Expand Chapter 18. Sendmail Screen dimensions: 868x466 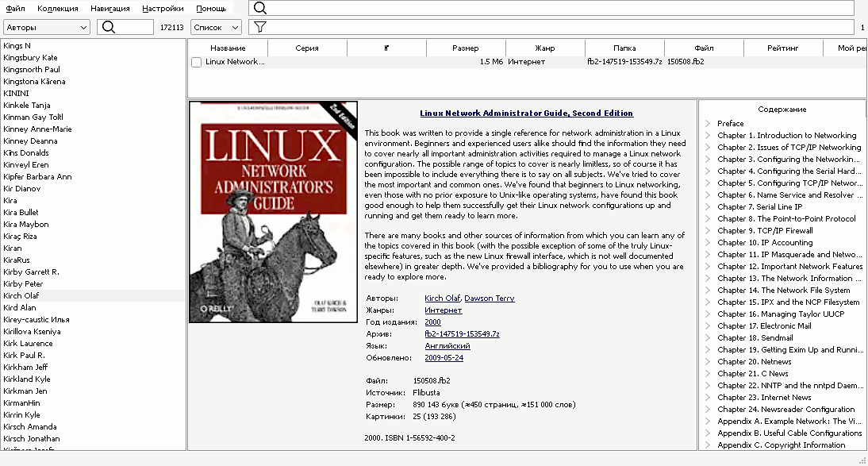tap(708, 338)
